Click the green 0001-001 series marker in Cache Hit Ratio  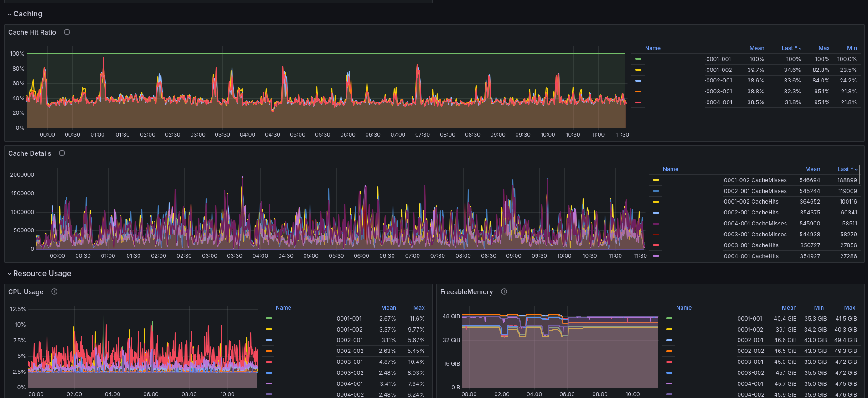tap(638, 59)
